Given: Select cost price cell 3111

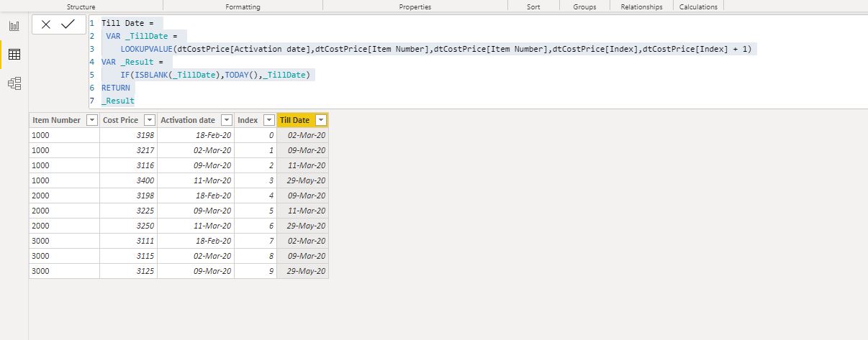Looking at the screenshot, I should pyautogui.click(x=128, y=241).
